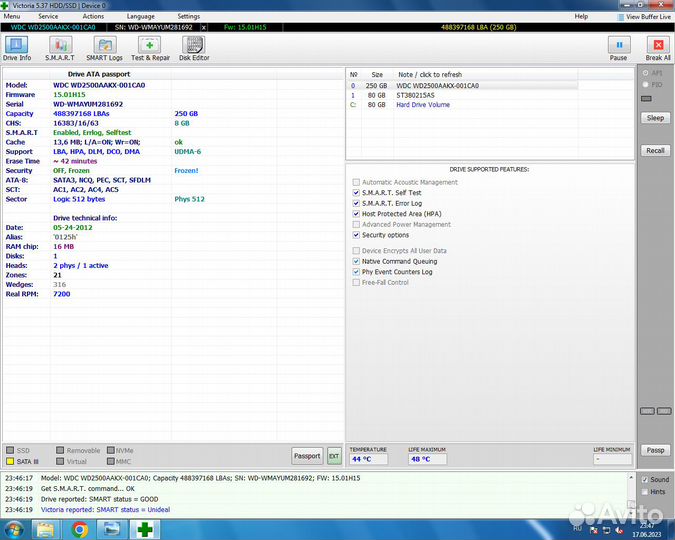Click the Victoria green cross taskbar icon
This screenshot has height=540, width=675.
click(145, 530)
